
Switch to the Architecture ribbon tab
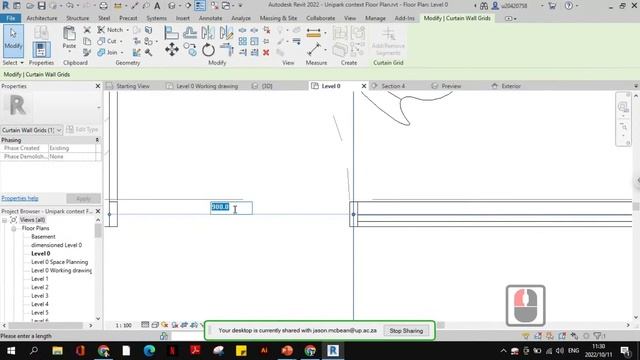tap(42, 18)
